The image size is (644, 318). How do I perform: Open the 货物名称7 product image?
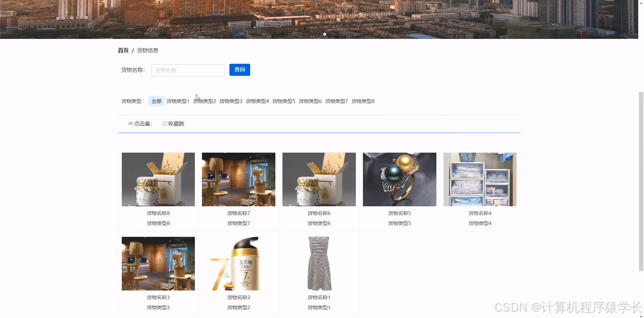238,179
